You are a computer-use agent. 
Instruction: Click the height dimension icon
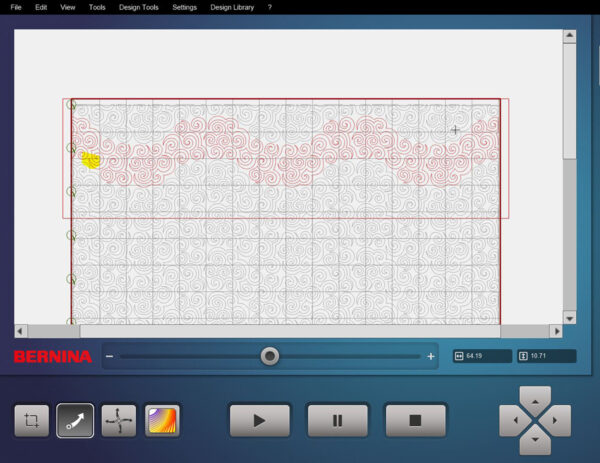click(x=523, y=356)
